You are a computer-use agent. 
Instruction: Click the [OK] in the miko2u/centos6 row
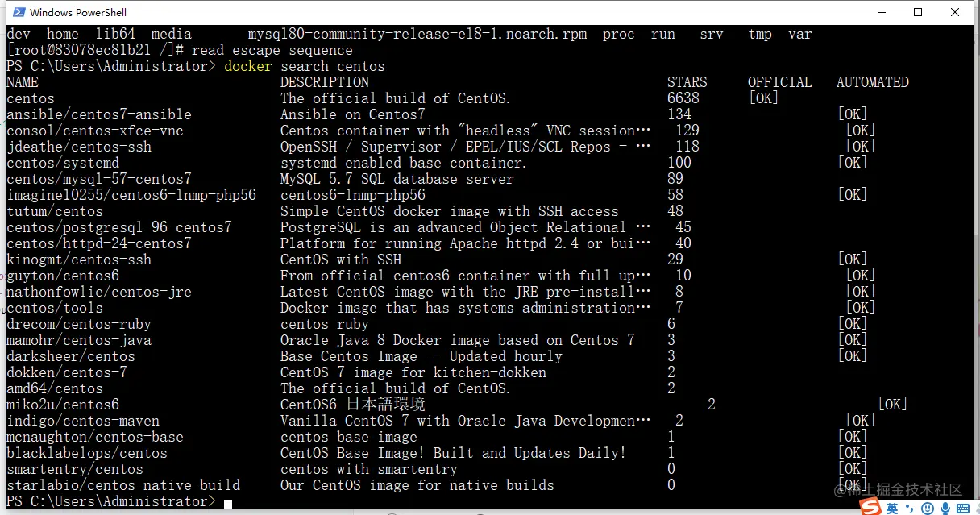[893, 405]
